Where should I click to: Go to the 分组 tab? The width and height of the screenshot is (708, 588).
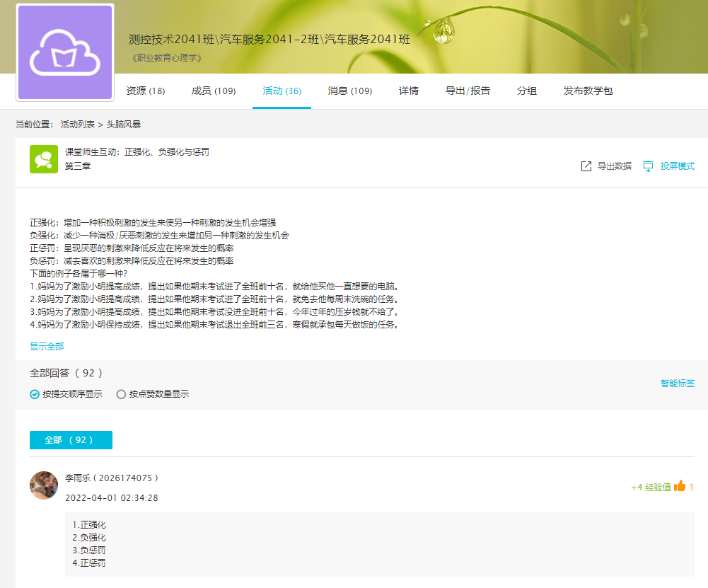pyautogui.click(x=526, y=91)
